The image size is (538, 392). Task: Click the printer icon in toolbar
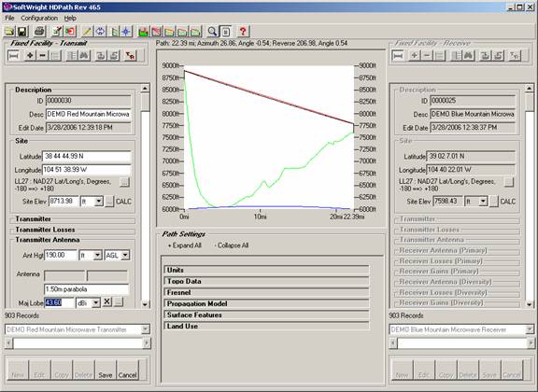tap(39, 32)
